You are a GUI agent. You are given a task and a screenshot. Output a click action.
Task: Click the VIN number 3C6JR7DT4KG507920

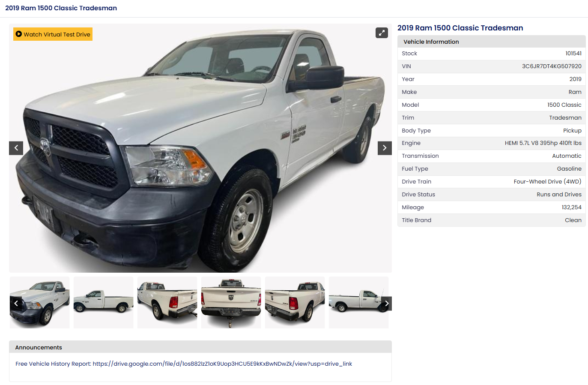[552, 66]
